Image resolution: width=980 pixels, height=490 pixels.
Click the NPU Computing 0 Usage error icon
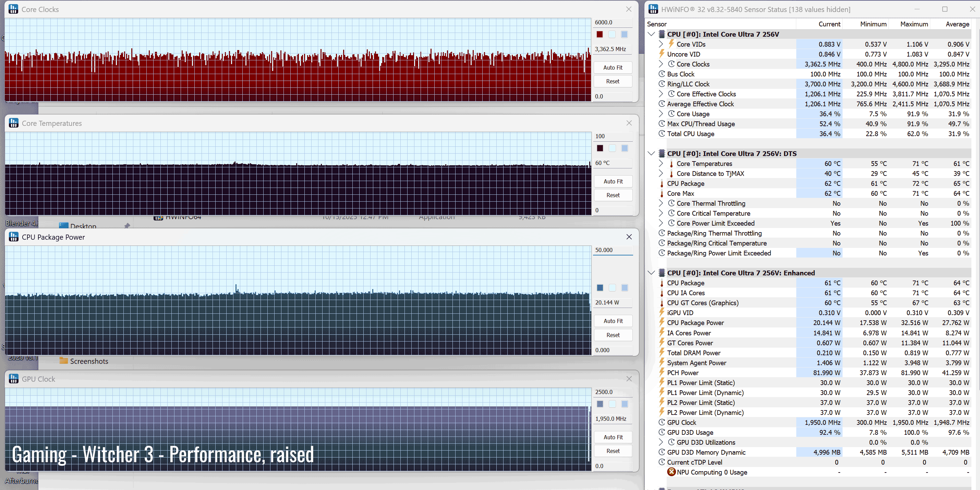(672, 472)
